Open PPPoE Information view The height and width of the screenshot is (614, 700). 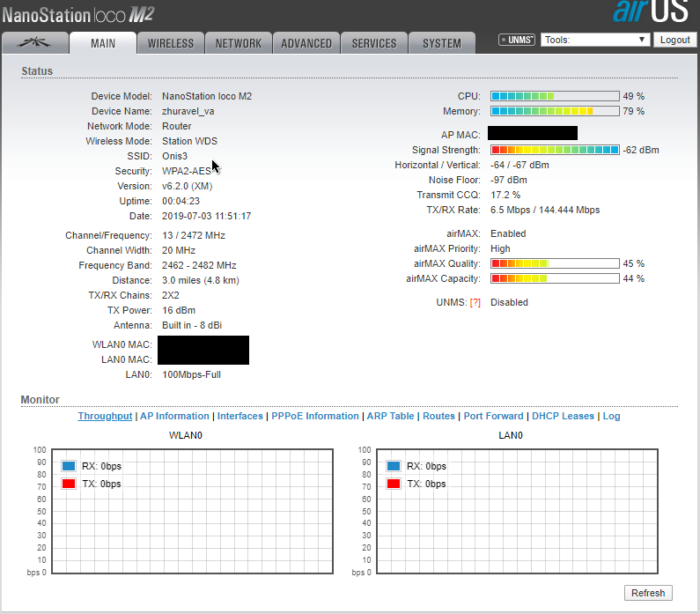[x=315, y=416]
